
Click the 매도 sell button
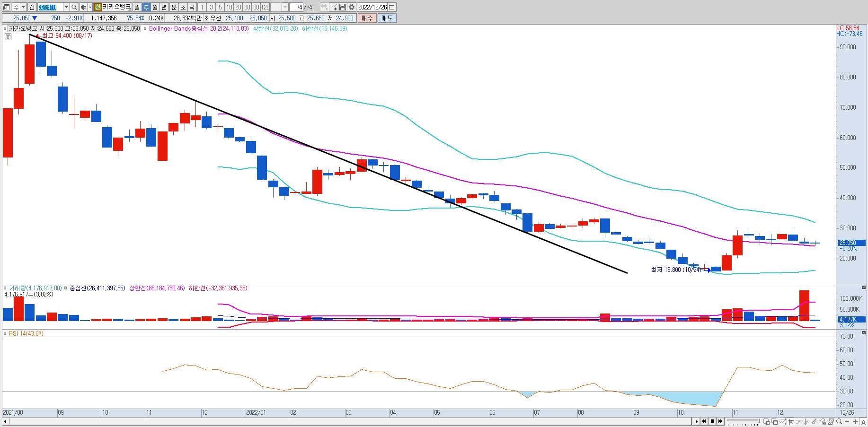pos(387,18)
